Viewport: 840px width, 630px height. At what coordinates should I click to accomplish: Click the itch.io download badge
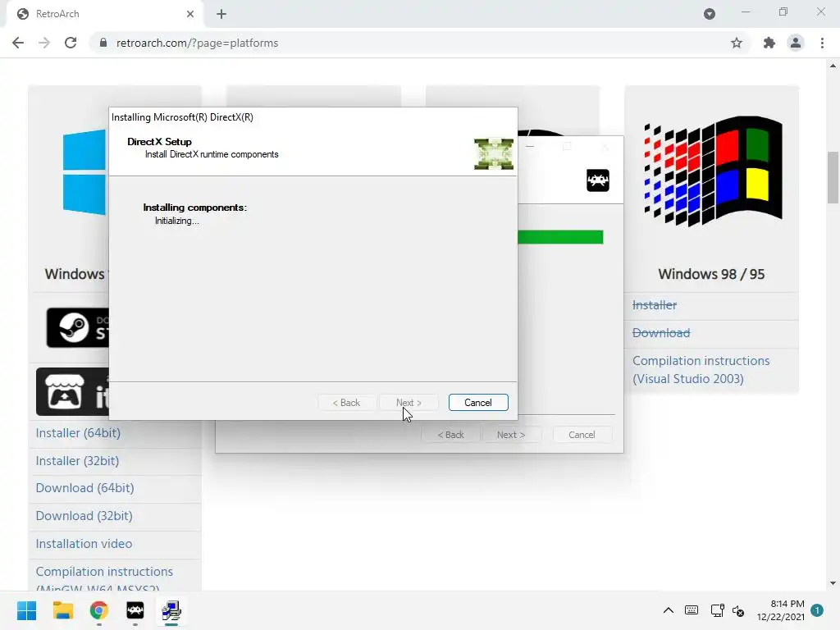(x=72, y=391)
